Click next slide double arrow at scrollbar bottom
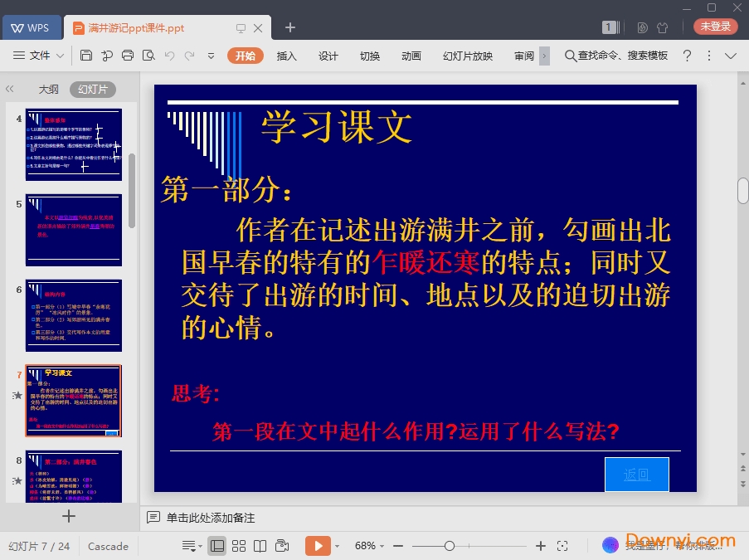 coord(743,484)
